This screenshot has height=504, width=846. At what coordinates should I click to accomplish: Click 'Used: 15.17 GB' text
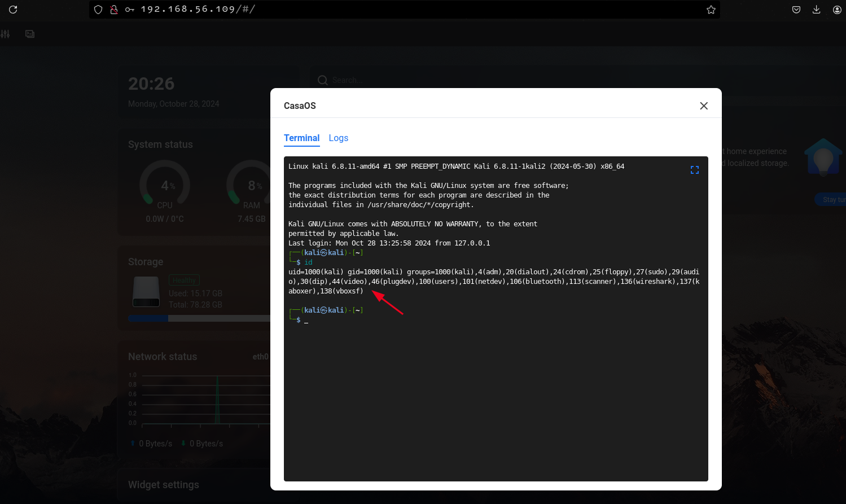195,293
